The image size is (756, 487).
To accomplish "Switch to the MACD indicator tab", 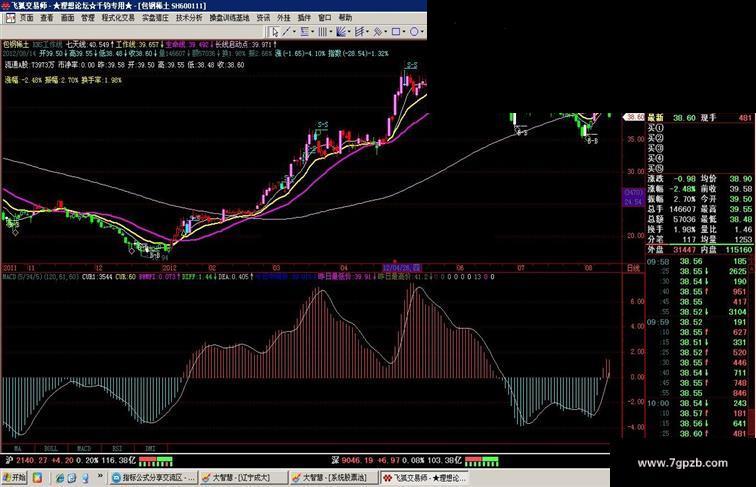I will click(84, 448).
